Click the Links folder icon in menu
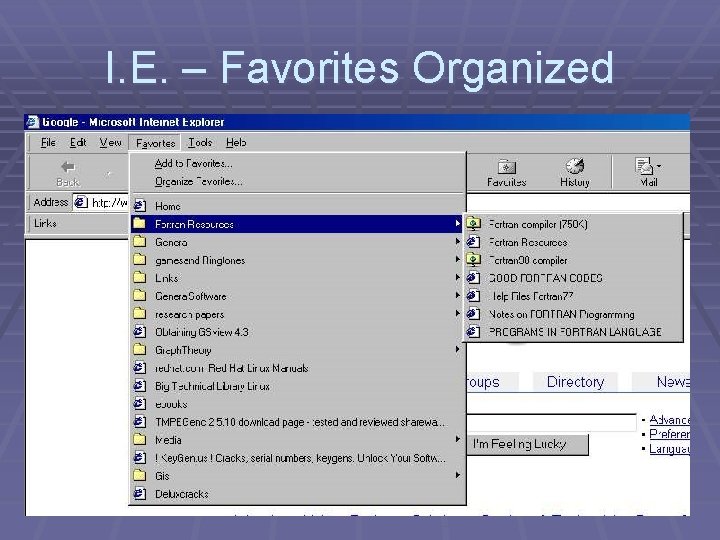720x540 pixels. click(x=140, y=277)
